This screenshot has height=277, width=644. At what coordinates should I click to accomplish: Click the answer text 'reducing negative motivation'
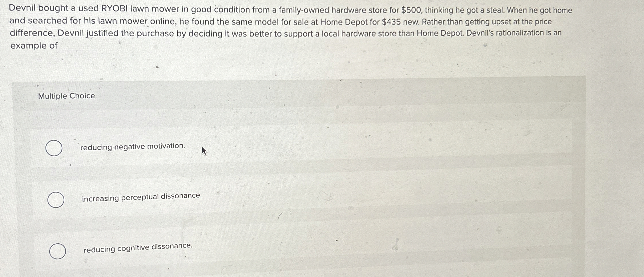132,147
